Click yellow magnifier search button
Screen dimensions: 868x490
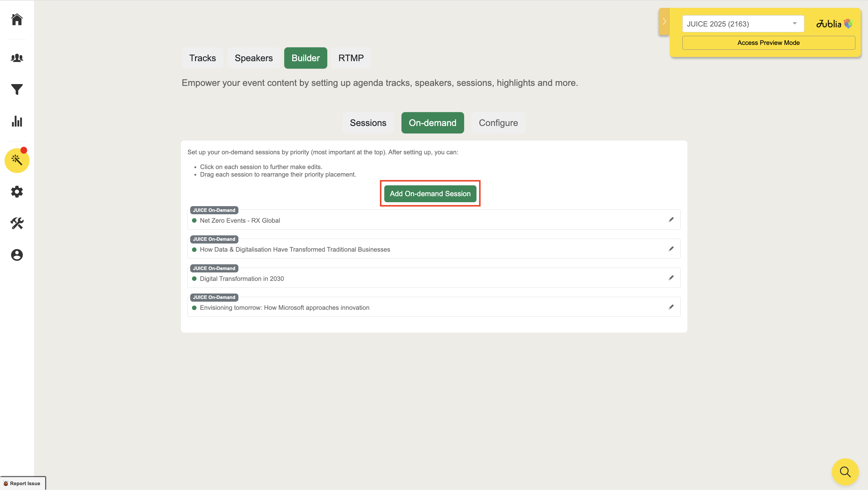pyautogui.click(x=845, y=471)
